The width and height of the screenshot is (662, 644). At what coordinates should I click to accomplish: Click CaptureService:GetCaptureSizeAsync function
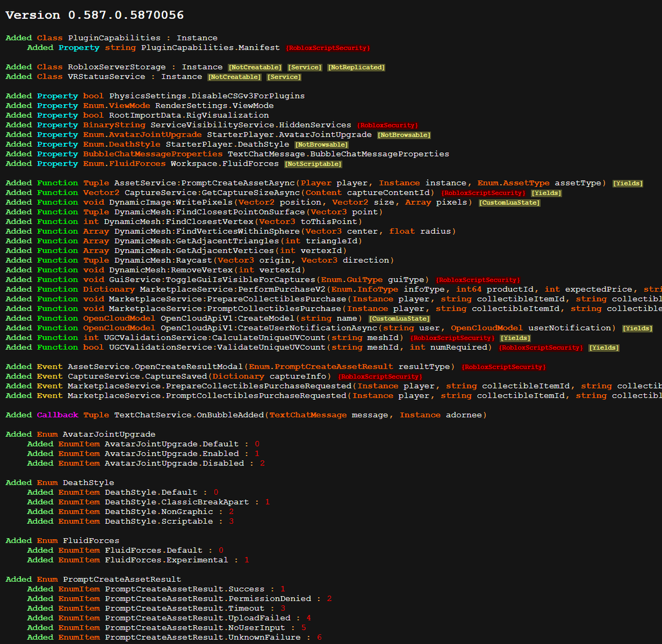[212, 192]
